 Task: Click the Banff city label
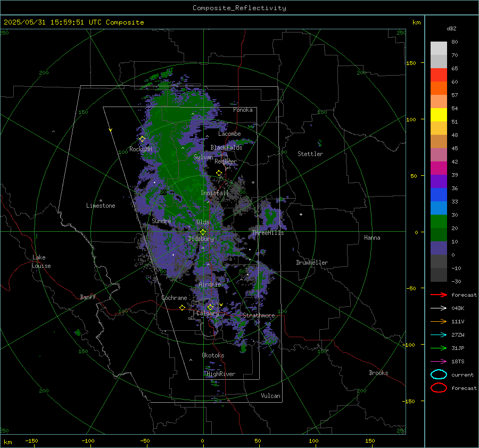coord(88,297)
